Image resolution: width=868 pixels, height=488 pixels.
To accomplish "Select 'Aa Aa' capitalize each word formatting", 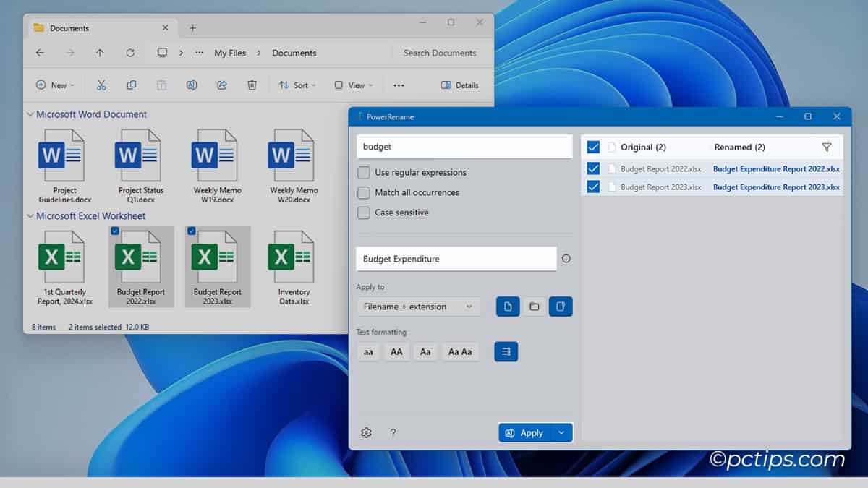I will pyautogui.click(x=460, y=351).
